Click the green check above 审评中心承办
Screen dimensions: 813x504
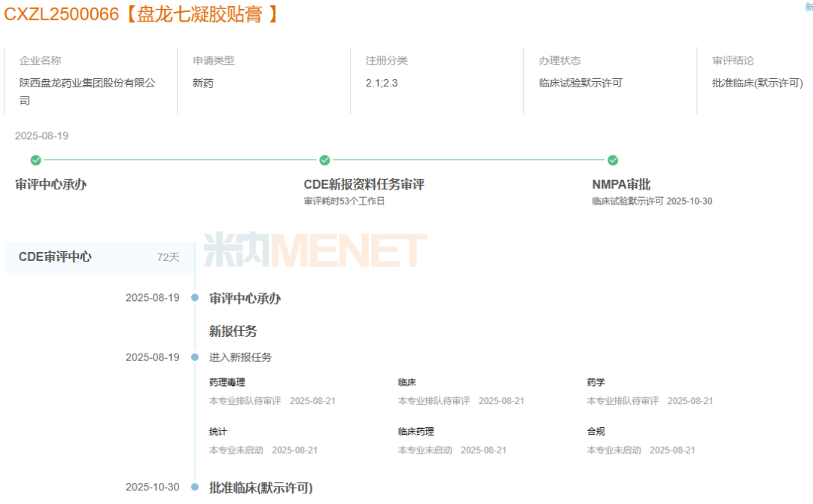click(36, 160)
